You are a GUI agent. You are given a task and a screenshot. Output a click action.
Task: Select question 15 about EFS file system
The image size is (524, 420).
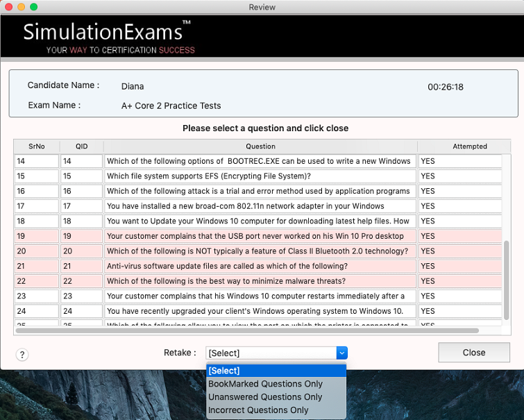pos(260,176)
